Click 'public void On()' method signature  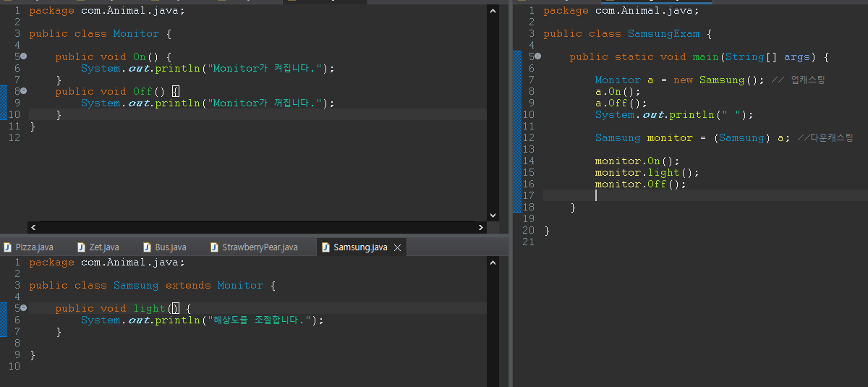click(107, 57)
